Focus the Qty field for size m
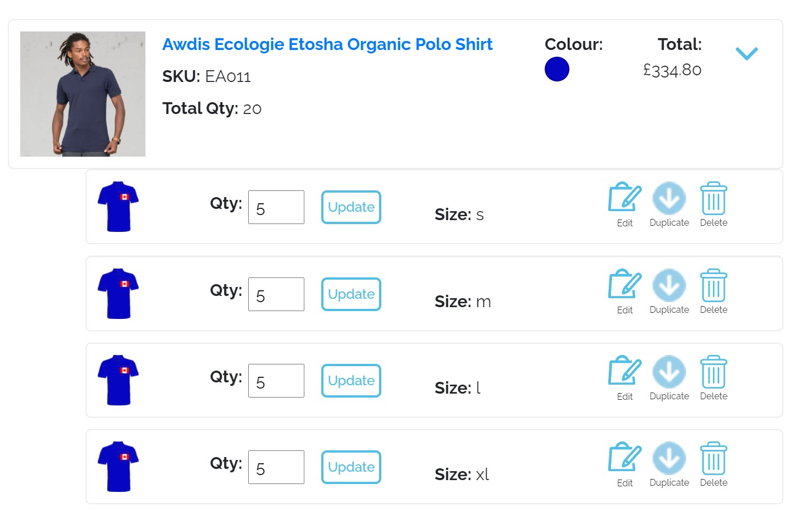The width and height of the screenshot is (812, 511). pos(276,294)
